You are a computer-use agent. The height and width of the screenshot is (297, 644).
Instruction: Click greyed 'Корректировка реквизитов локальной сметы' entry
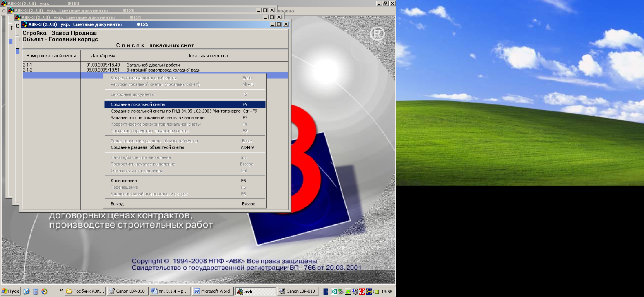(185, 124)
